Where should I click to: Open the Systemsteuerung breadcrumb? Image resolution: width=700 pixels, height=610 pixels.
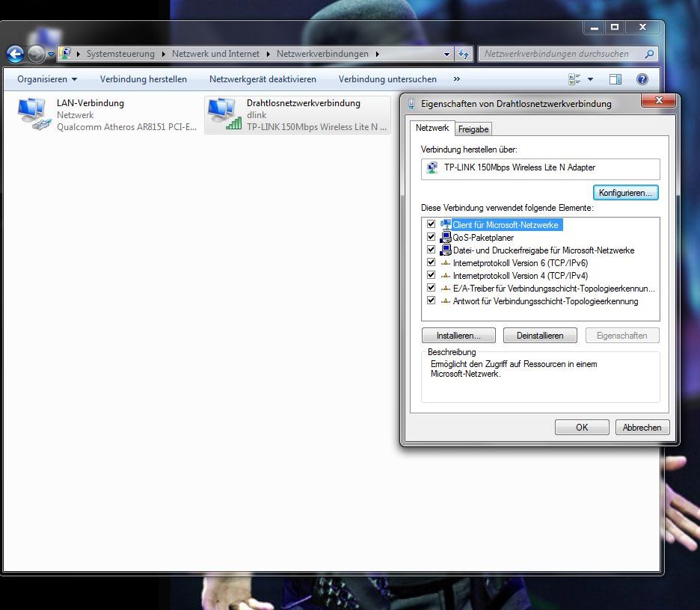120,54
